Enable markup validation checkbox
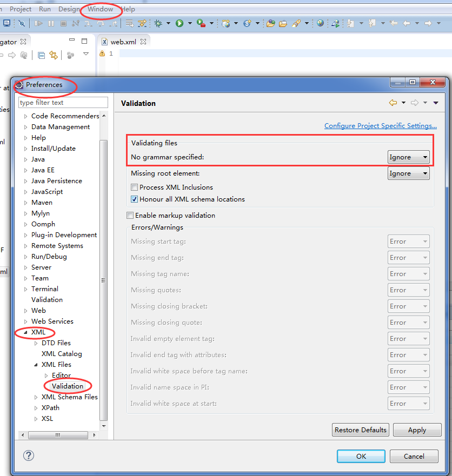This screenshot has height=476, width=452. pos(130,216)
